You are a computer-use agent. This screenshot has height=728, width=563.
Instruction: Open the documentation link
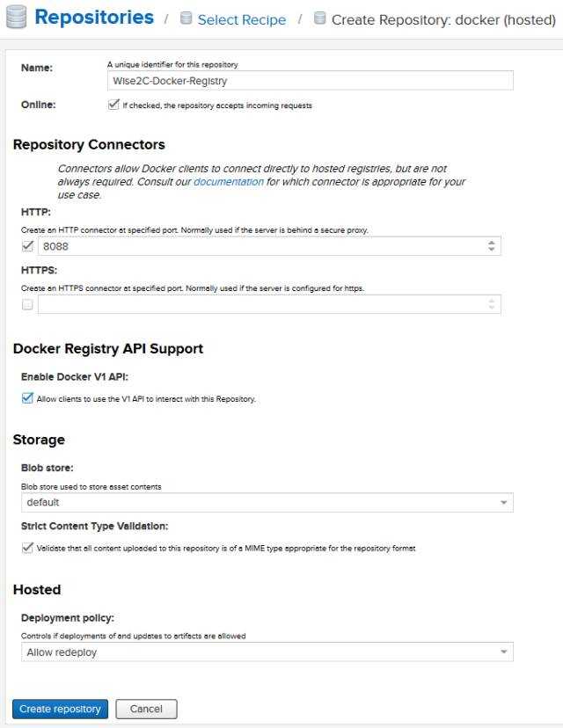228,182
